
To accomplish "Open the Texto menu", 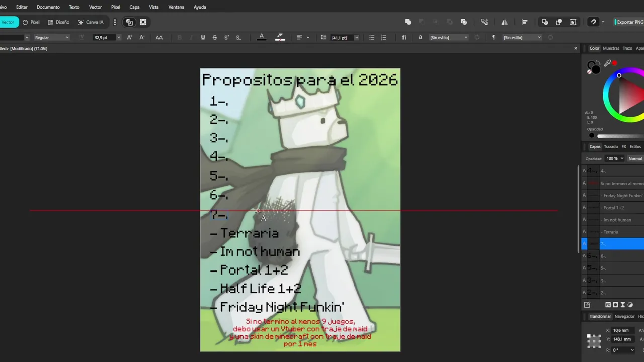I will (74, 7).
